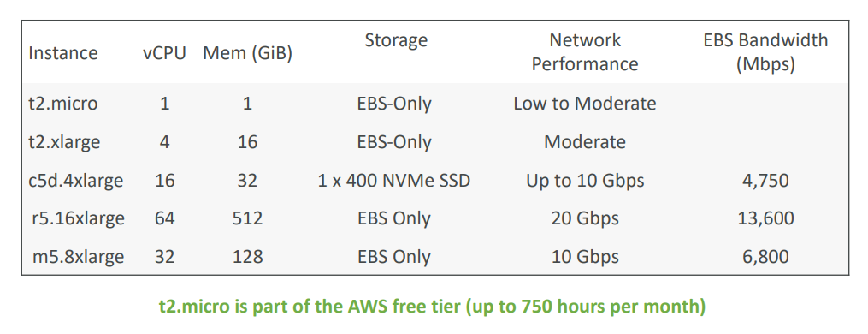The height and width of the screenshot is (334, 868).
Task: Select the Network Performance header
Action: (585, 51)
